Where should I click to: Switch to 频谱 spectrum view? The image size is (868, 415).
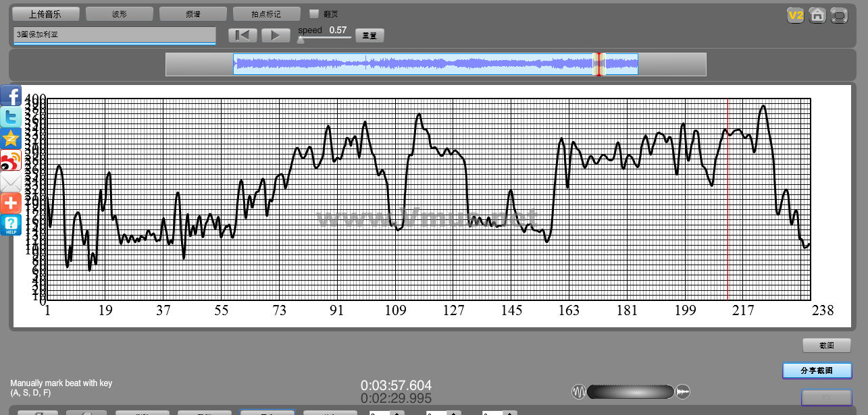coord(193,13)
